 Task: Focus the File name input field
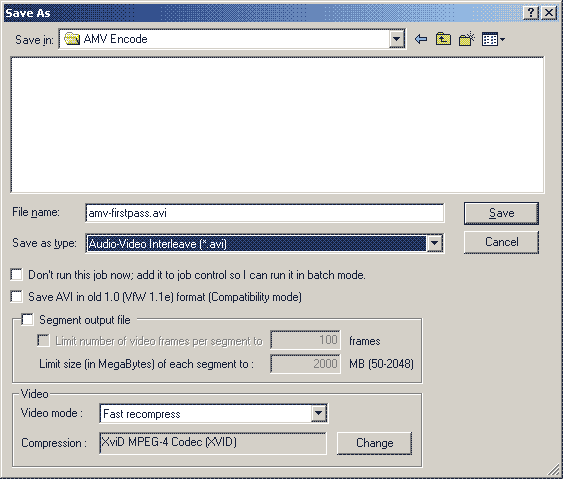coord(265,213)
